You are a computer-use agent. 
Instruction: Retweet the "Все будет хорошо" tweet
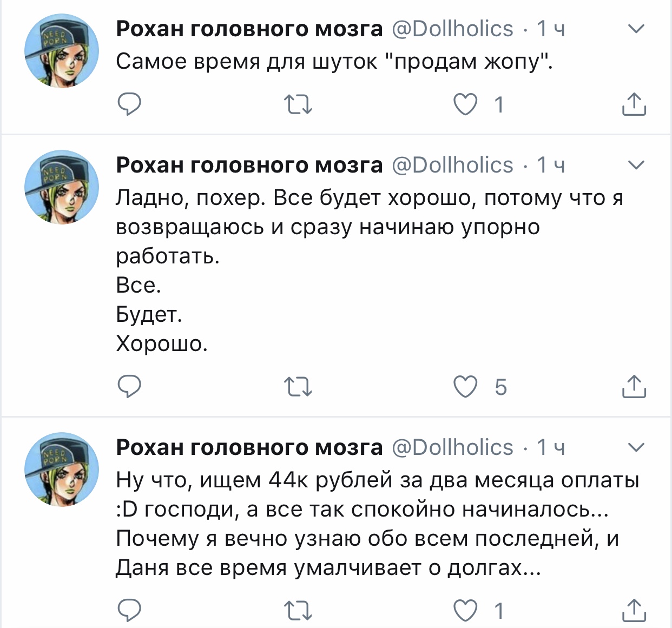(298, 387)
